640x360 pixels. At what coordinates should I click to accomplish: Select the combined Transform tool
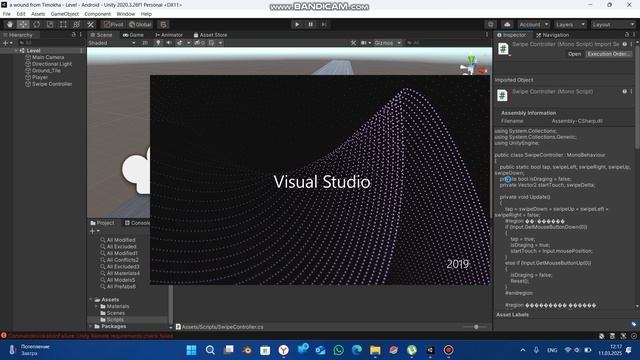(x=76, y=24)
